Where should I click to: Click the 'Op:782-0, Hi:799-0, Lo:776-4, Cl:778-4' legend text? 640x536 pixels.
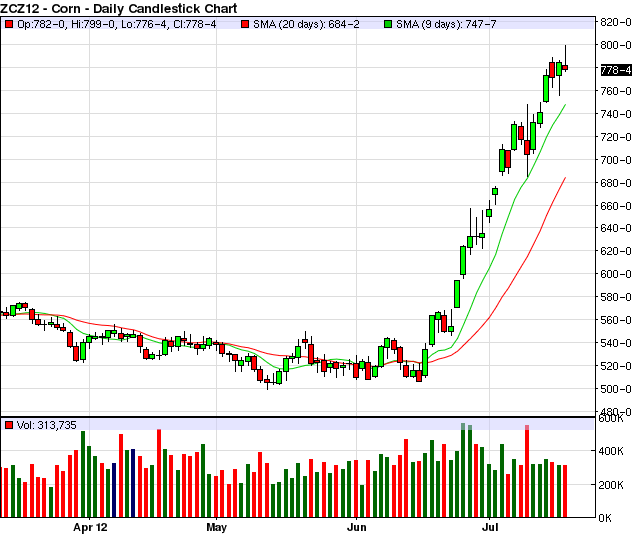(x=117, y=24)
